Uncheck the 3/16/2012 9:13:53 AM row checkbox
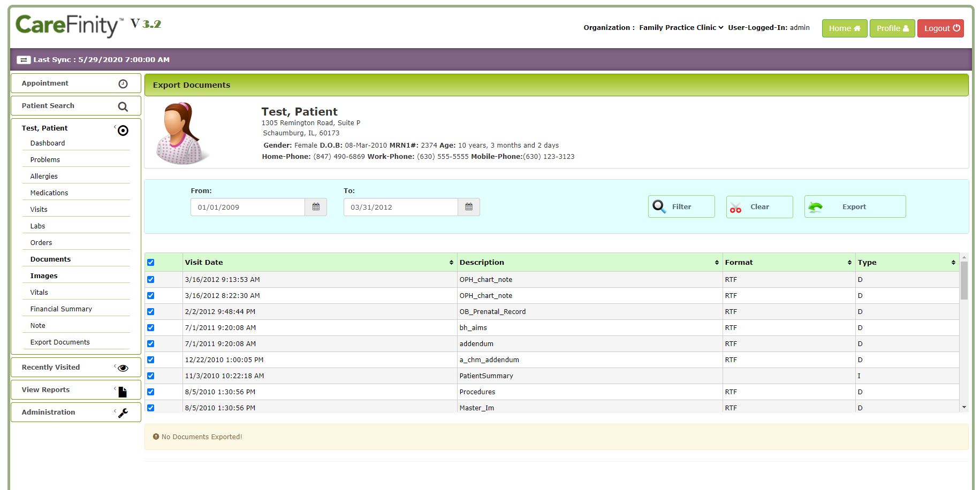 click(x=150, y=279)
